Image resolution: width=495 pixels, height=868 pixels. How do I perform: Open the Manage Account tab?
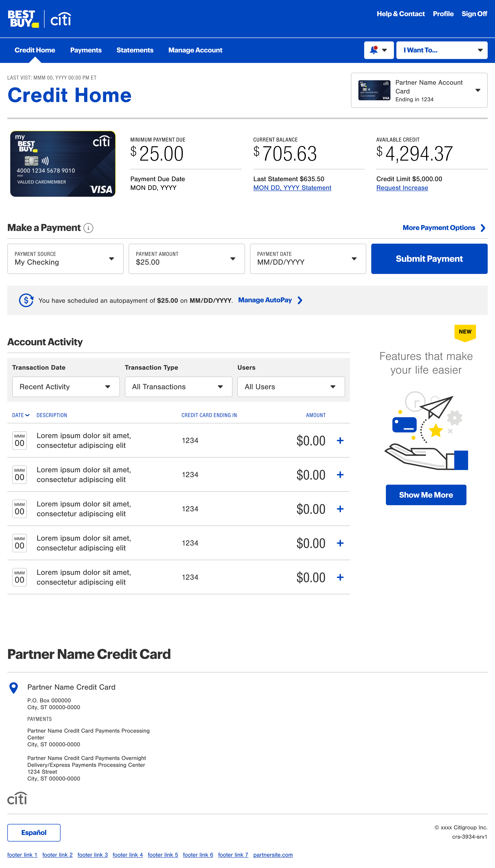click(x=195, y=50)
